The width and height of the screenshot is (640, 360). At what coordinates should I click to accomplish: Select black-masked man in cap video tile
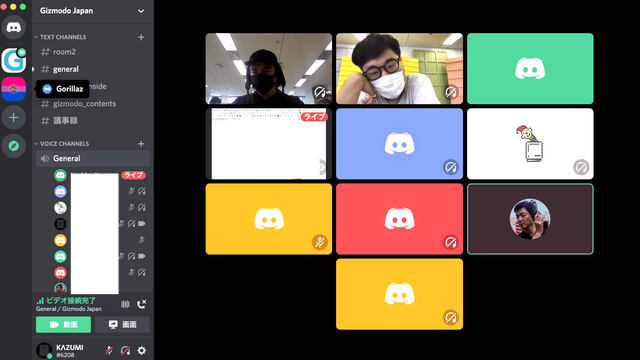[x=269, y=69]
